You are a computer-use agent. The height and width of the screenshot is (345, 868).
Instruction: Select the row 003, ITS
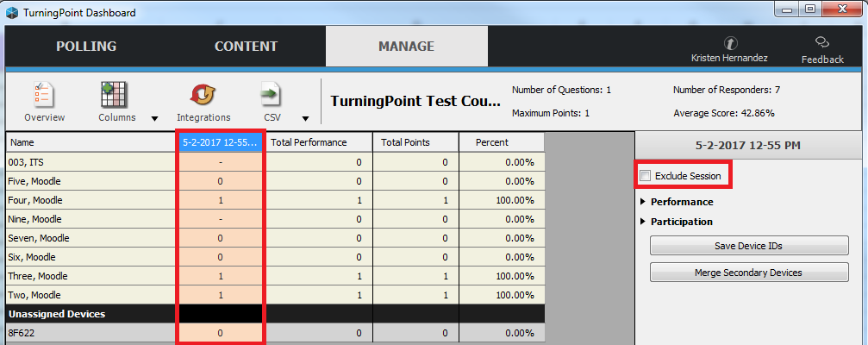(x=275, y=162)
